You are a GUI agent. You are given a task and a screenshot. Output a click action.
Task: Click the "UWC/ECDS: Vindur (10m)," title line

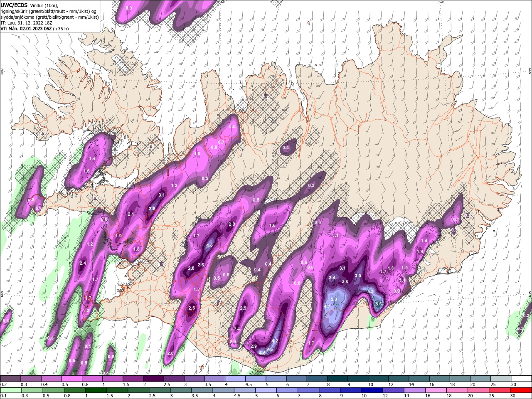(30, 5)
